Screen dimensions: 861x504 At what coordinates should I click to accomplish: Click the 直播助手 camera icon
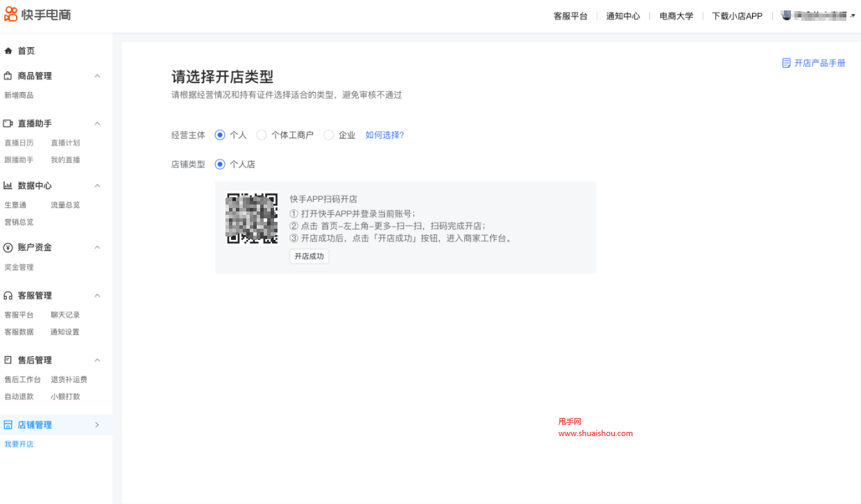pos(8,123)
